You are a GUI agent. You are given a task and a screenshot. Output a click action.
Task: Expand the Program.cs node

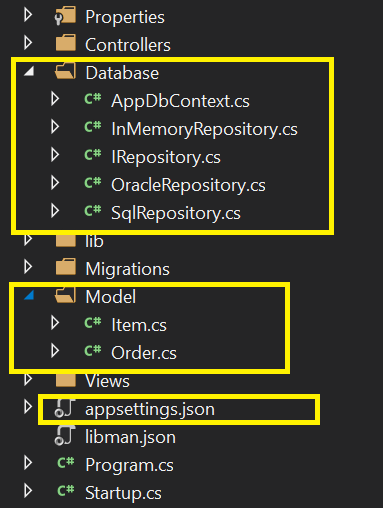pos(28,463)
